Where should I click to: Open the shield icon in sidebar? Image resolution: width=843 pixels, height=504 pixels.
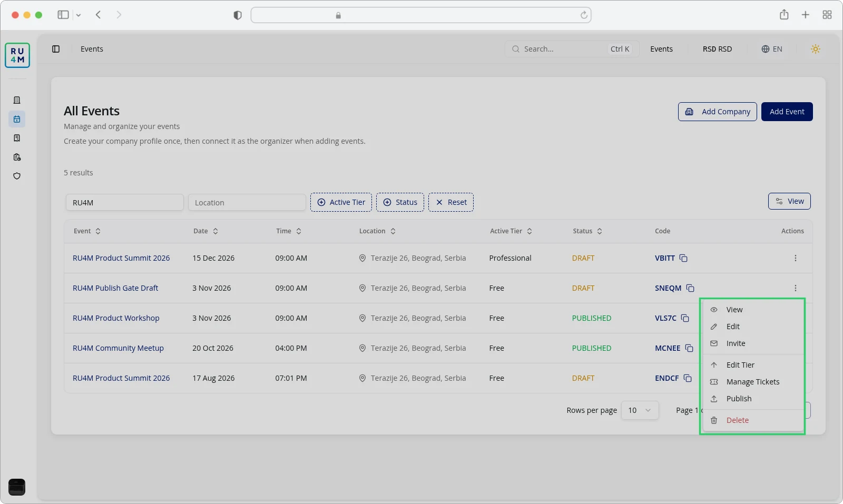[17, 176]
